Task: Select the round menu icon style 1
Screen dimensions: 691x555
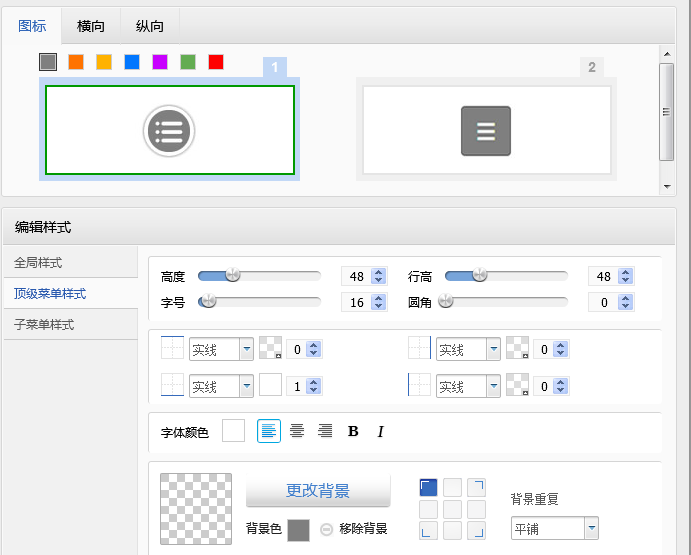Action: pyautogui.click(x=170, y=130)
